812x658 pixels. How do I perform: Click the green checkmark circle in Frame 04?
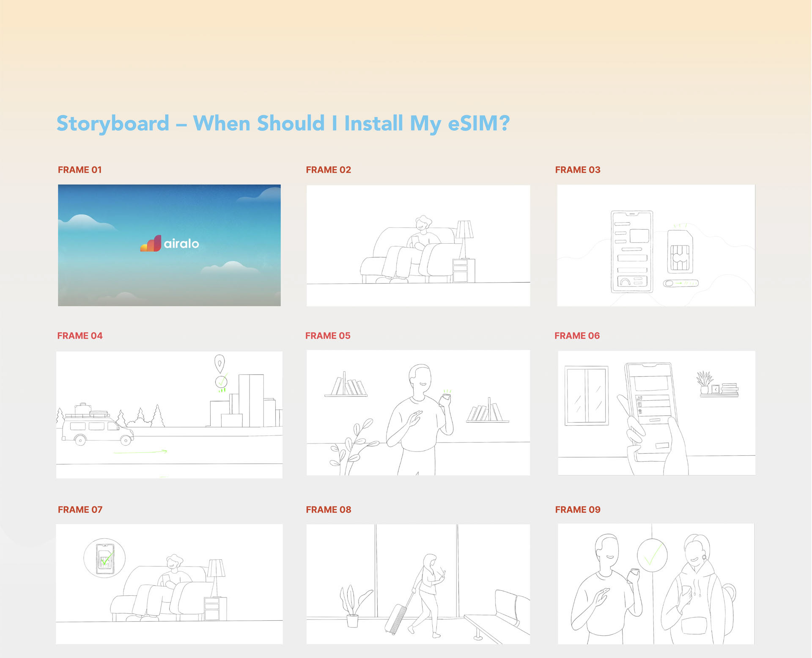pyautogui.click(x=221, y=382)
